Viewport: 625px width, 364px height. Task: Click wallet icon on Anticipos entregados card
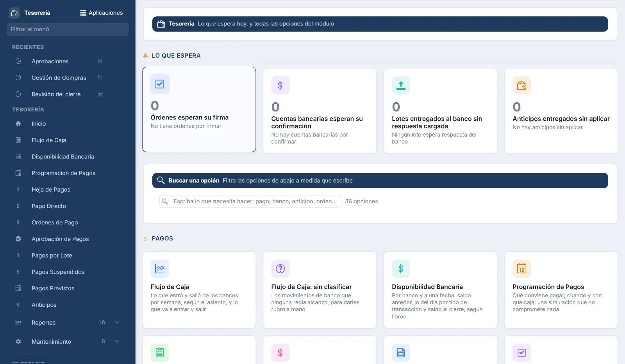pyautogui.click(x=521, y=85)
